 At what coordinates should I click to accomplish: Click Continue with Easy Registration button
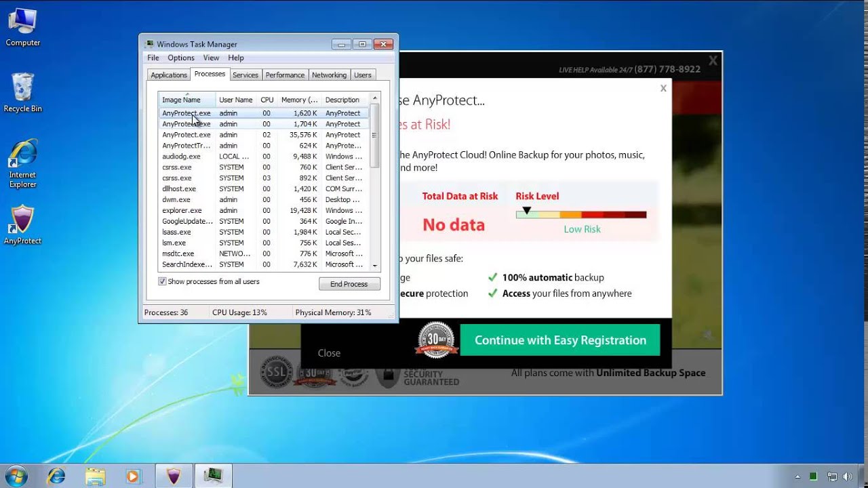tap(560, 340)
